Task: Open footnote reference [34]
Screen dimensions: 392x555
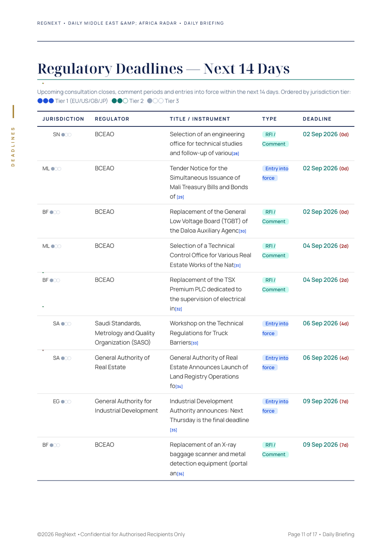Action: [x=179, y=387]
